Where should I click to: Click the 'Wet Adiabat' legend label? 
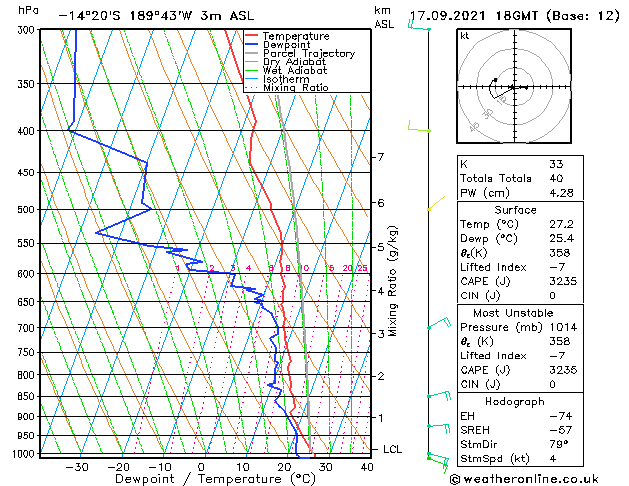point(295,70)
